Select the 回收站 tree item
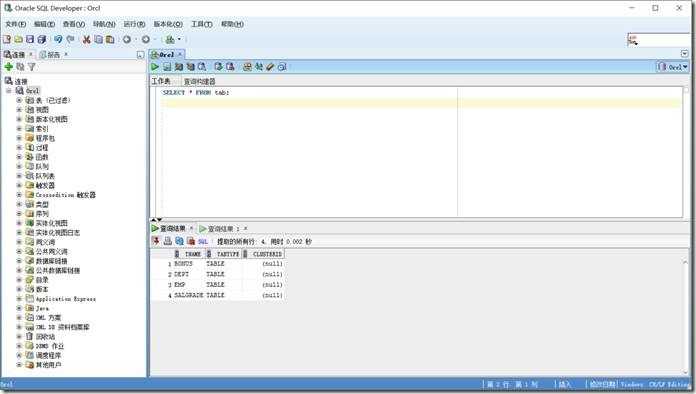 [45, 336]
